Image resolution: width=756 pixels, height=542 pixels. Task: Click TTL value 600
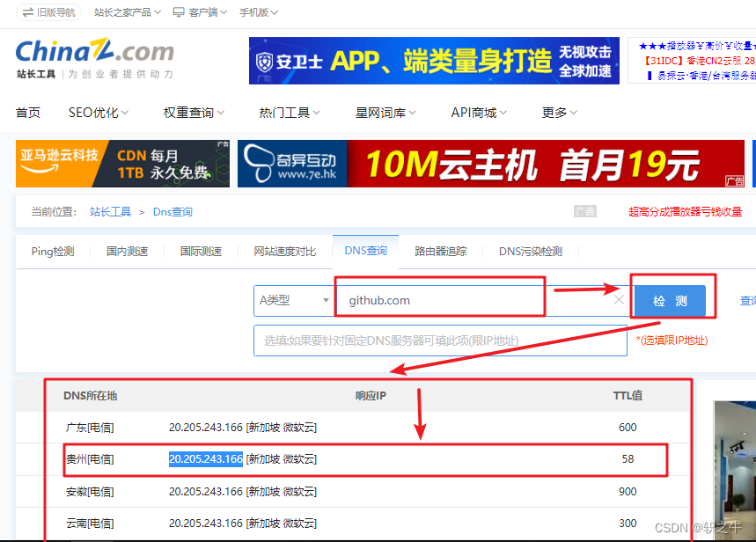click(x=628, y=428)
